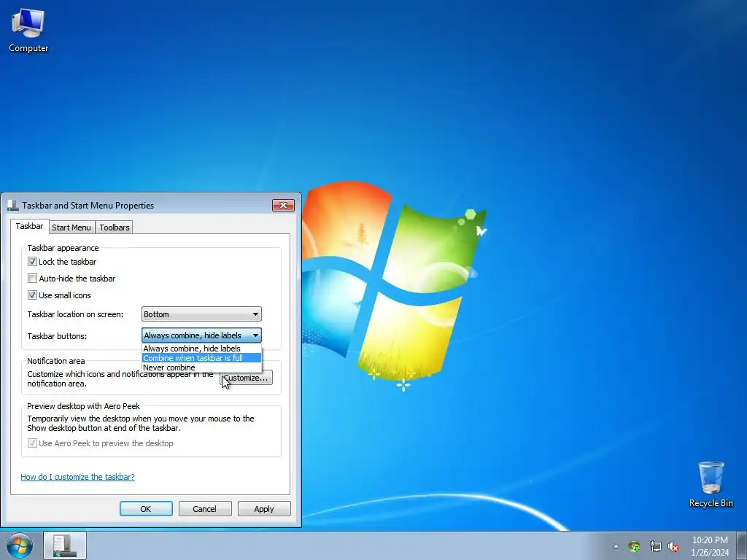Open How do I customize the taskbar link
Viewport: 747px width, 560px height.
tap(77, 477)
